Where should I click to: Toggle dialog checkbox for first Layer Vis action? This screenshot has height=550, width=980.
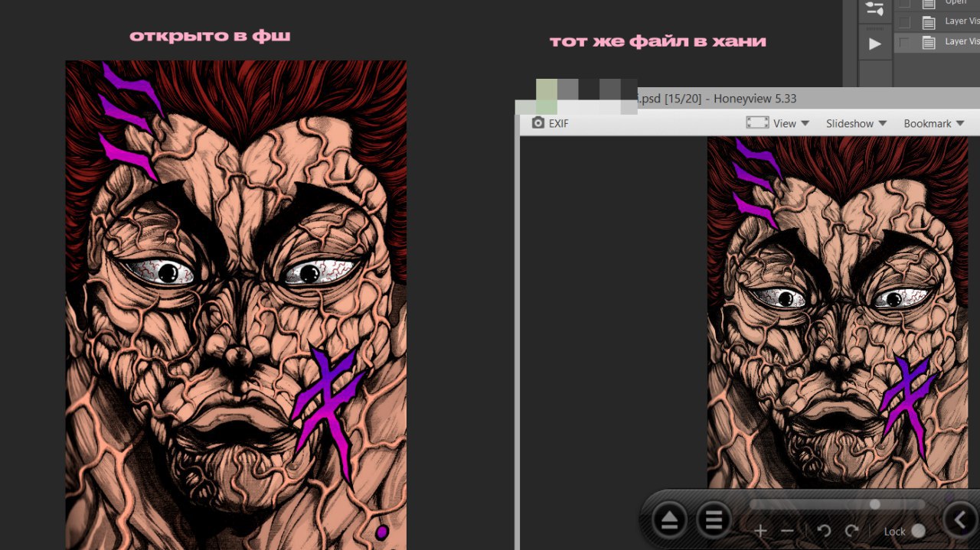pos(904,22)
